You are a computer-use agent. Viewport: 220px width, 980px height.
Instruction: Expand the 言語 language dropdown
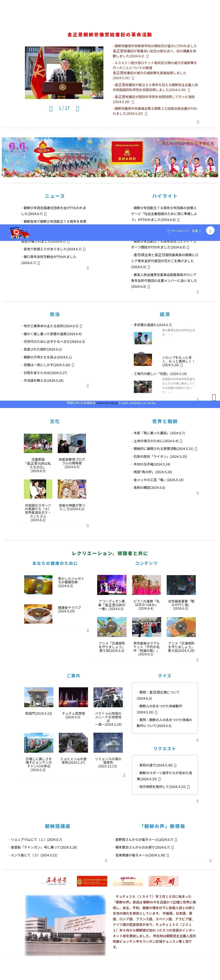pyautogui.click(x=196, y=231)
